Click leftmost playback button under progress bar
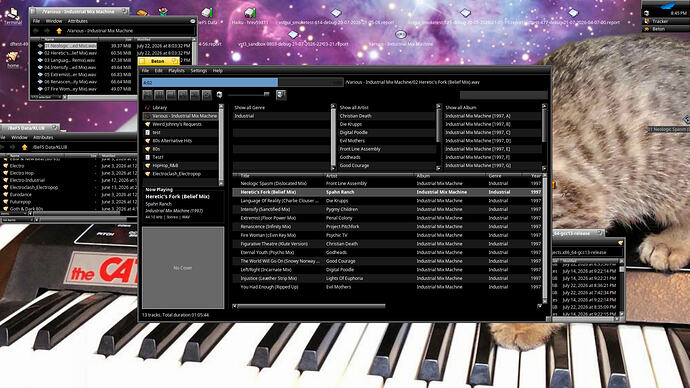The height and width of the screenshot is (388, 690). pyautogui.click(x=147, y=95)
